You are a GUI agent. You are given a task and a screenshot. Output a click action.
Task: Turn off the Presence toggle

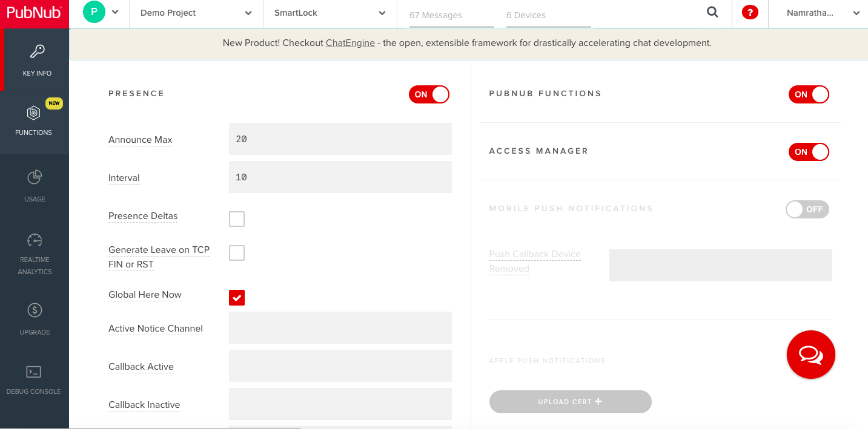click(429, 94)
